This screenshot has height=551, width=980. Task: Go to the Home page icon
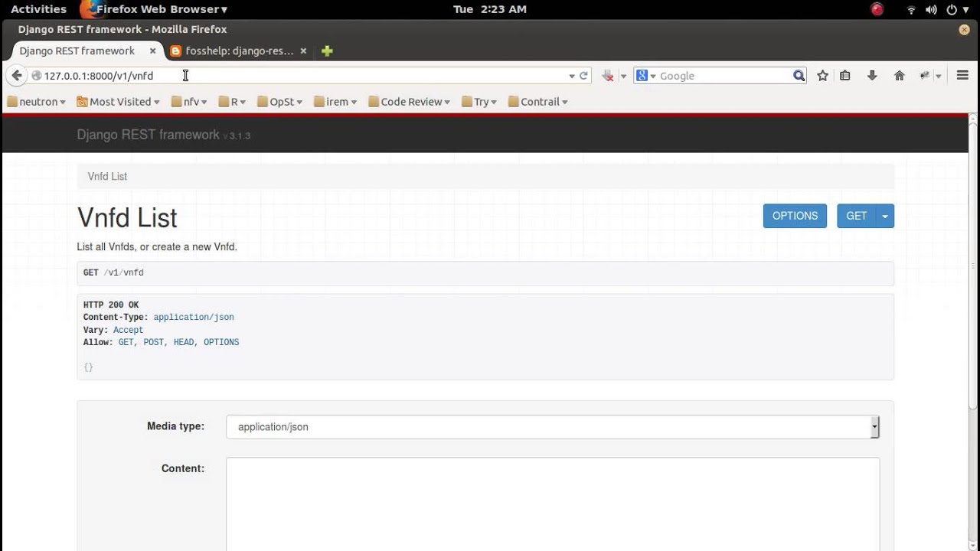(900, 76)
